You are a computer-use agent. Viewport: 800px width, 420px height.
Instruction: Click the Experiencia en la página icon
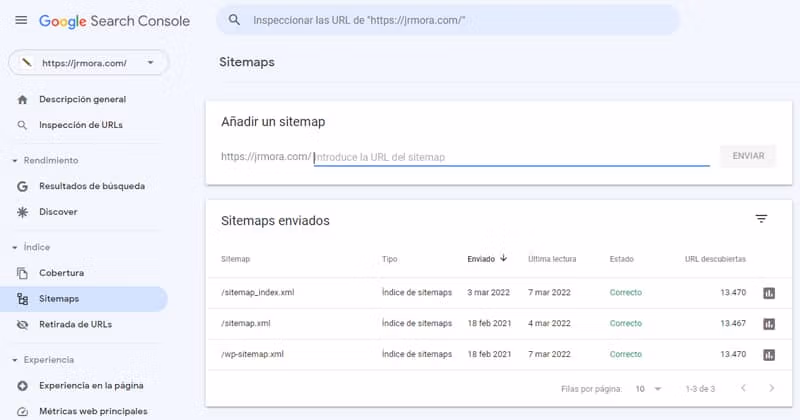click(22, 386)
